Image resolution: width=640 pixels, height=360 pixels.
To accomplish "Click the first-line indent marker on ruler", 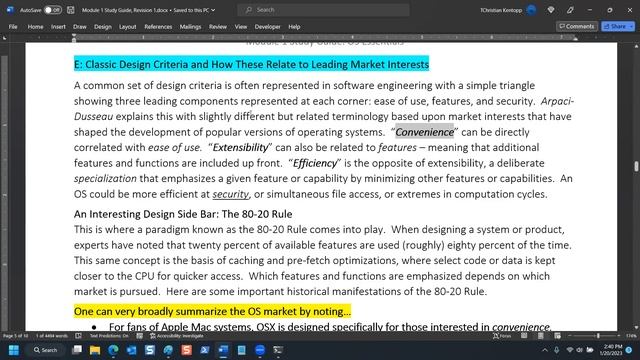I will pos(74,36).
